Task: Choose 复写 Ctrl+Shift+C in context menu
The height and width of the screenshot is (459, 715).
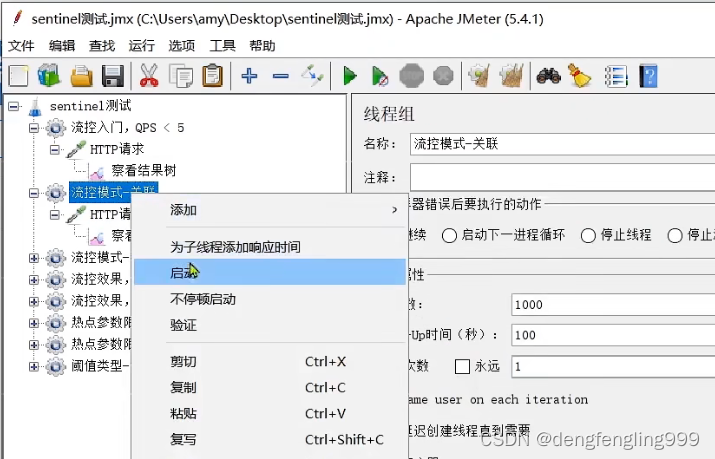Action: 270,439
